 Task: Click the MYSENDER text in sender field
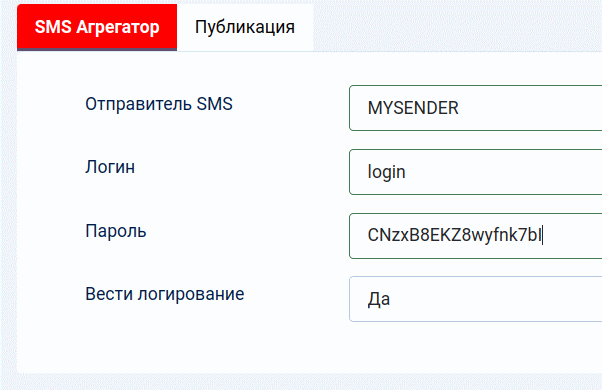(x=413, y=108)
